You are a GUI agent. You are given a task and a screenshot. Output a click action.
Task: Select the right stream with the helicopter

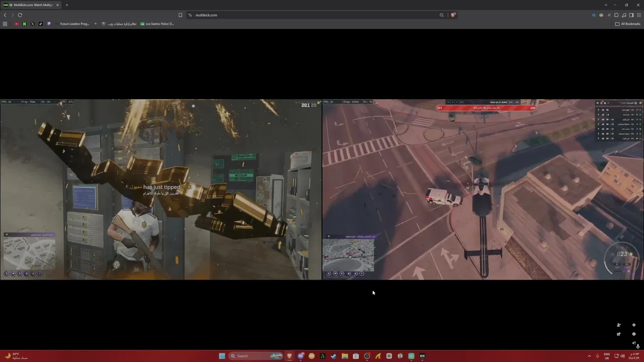(x=483, y=189)
